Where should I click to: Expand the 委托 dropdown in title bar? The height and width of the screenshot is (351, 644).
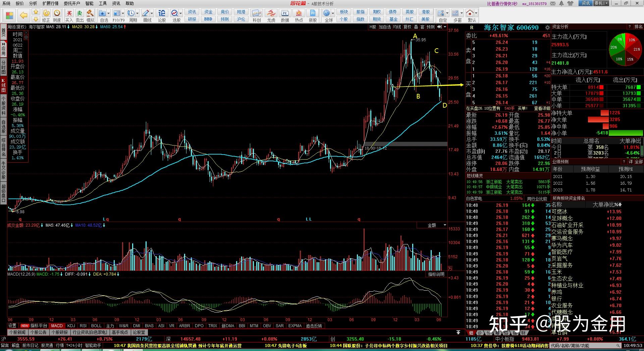tap(606, 3)
